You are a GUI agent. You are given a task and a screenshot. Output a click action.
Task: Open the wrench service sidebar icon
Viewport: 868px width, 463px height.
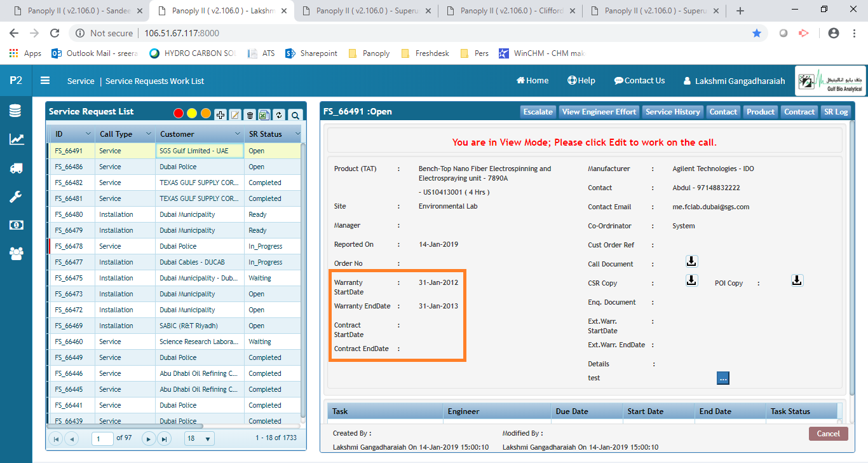click(16, 197)
